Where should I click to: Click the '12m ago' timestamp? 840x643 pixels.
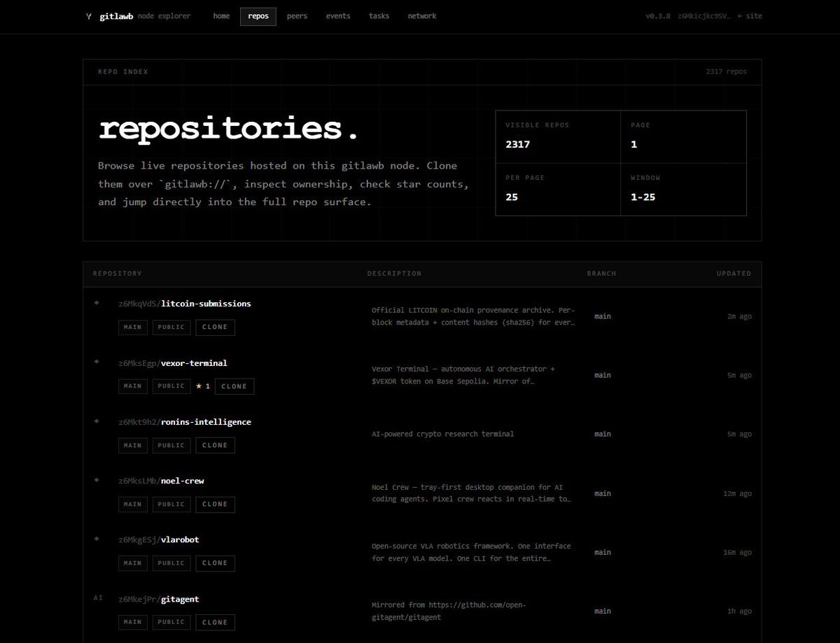738,493
